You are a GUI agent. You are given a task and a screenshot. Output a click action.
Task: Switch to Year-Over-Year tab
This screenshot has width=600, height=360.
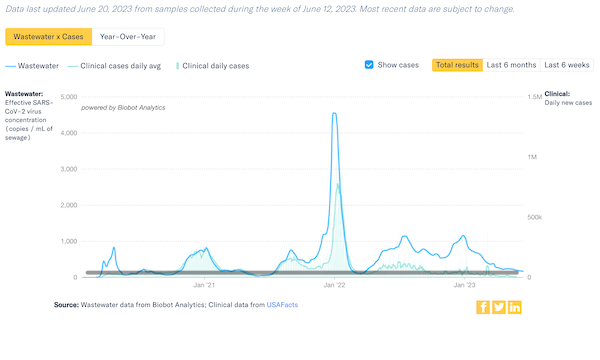point(128,37)
